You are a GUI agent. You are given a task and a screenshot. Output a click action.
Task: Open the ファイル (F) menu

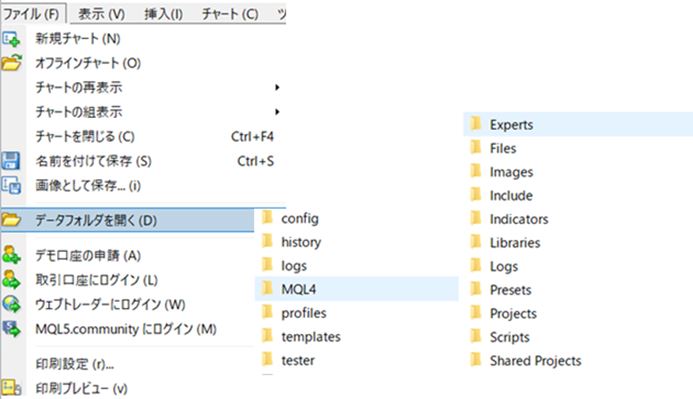[32, 14]
